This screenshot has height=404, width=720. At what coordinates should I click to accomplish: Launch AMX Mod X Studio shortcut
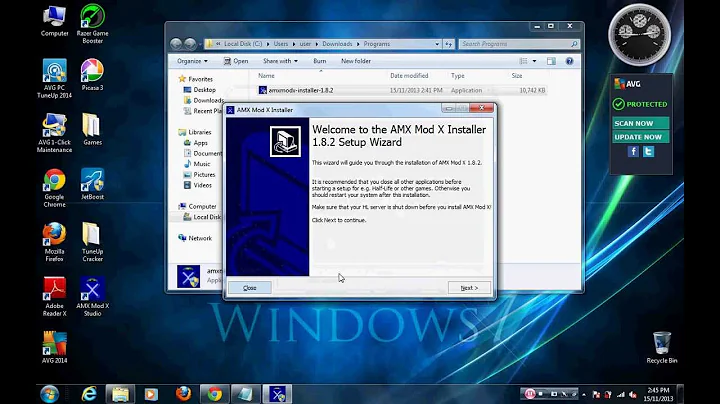[x=92, y=297]
